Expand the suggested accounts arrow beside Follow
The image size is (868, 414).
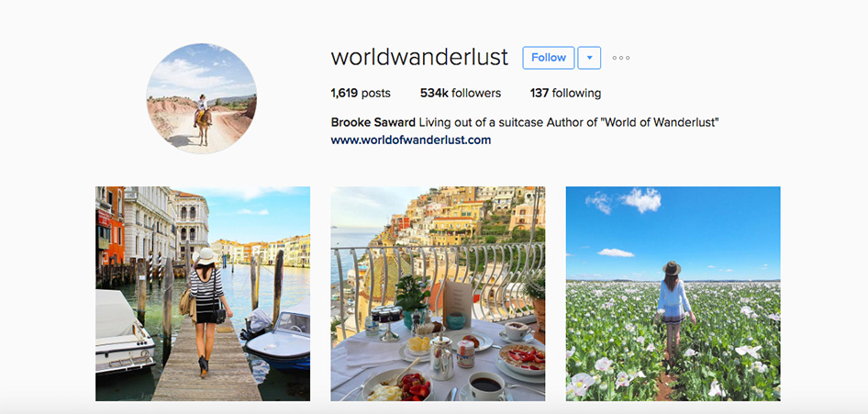click(x=589, y=58)
